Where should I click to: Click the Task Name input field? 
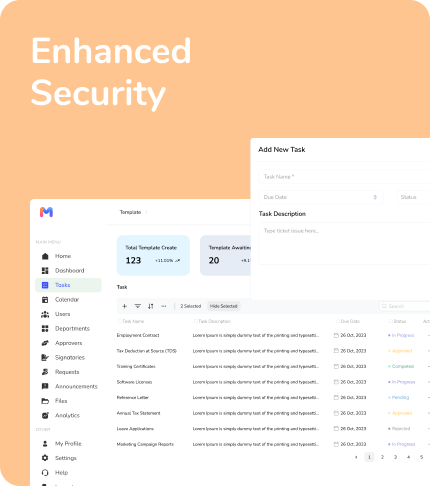(344, 177)
